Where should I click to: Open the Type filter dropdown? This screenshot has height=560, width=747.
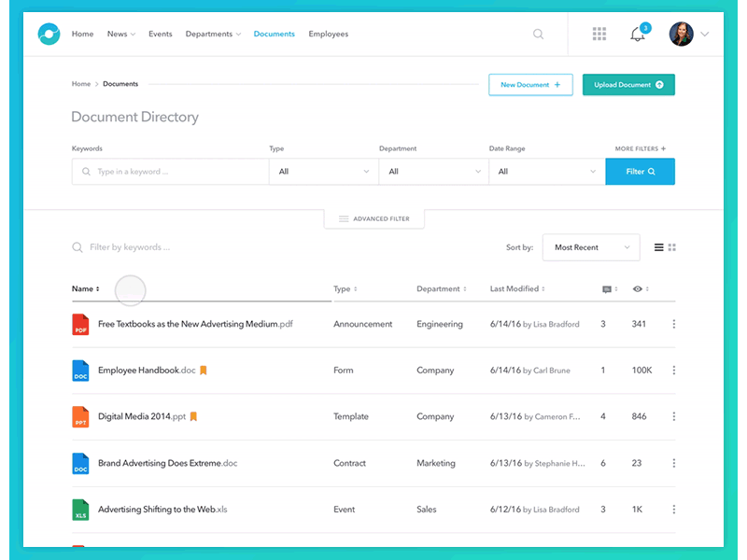(323, 172)
